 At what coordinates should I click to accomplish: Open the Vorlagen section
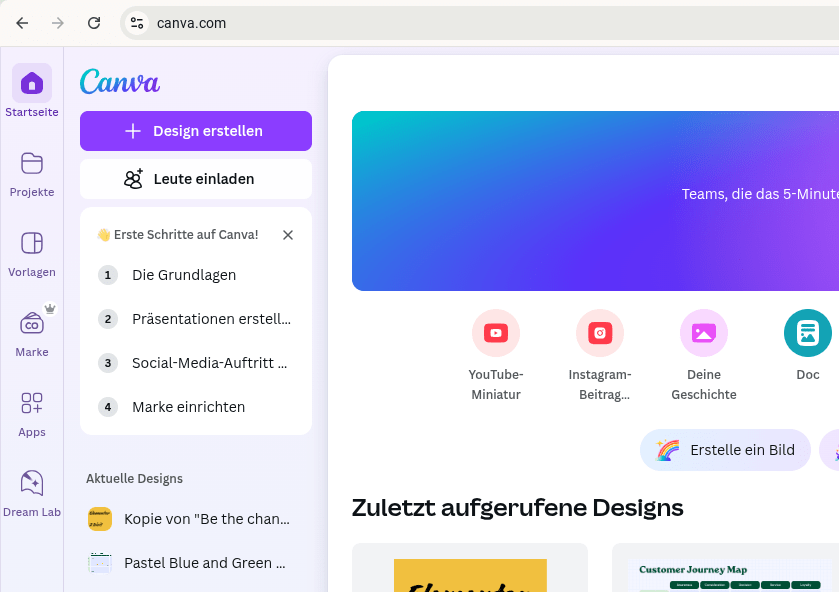[x=32, y=251]
